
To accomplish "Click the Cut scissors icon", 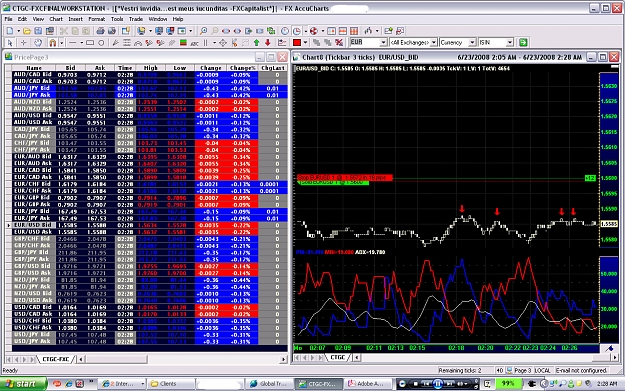I will pos(63,31).
